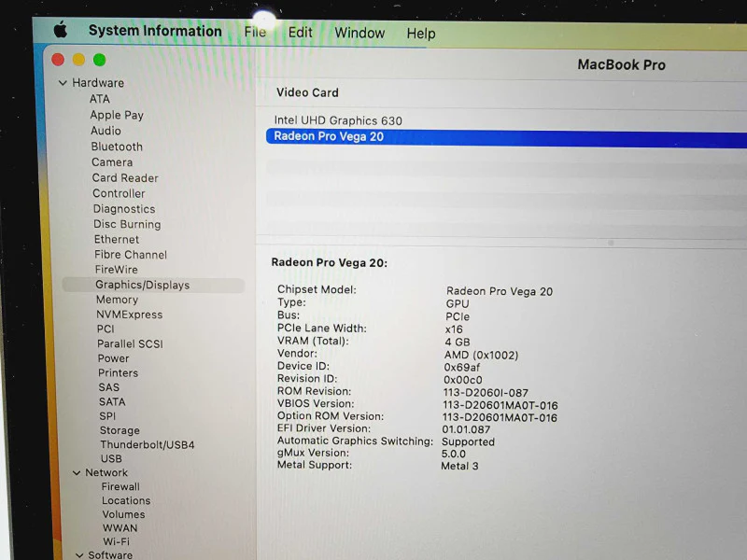This screenshot has width=747, height=560.
Task: Click the Radeon Pro Vega 20 details heading
Action: (330, 263)
